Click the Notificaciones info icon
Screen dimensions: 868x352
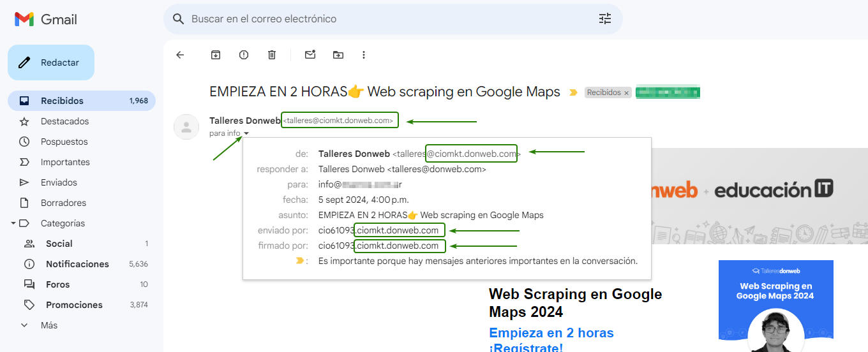(x=29, y=264)
